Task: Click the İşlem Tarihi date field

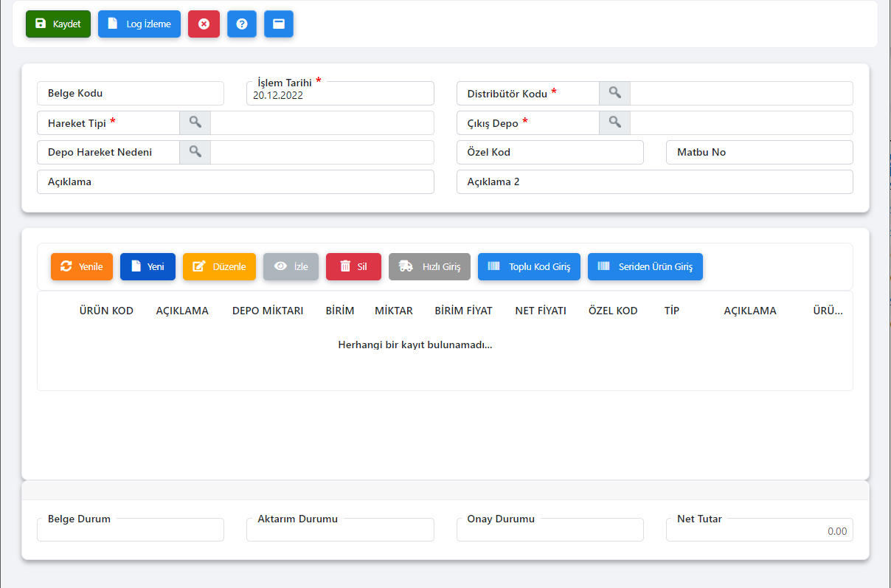Action: 339,95
